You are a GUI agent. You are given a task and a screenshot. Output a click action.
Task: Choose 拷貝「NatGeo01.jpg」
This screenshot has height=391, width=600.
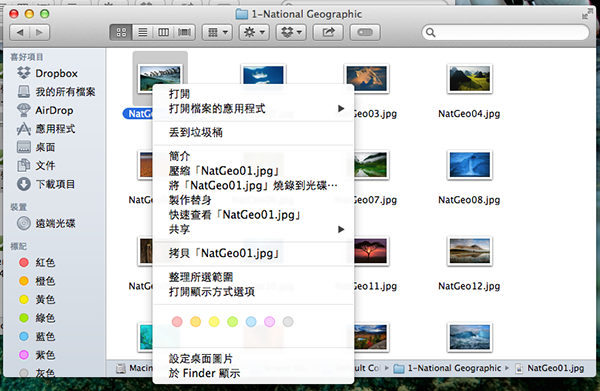click(x=253, y=253)
